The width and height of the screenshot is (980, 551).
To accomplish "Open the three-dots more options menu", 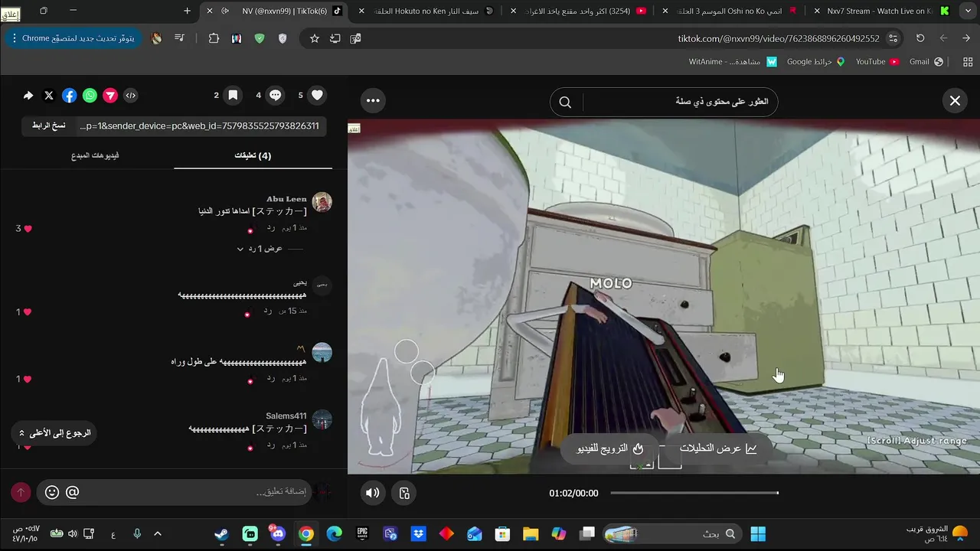I will pyautogui.click(x=373, y=100).
